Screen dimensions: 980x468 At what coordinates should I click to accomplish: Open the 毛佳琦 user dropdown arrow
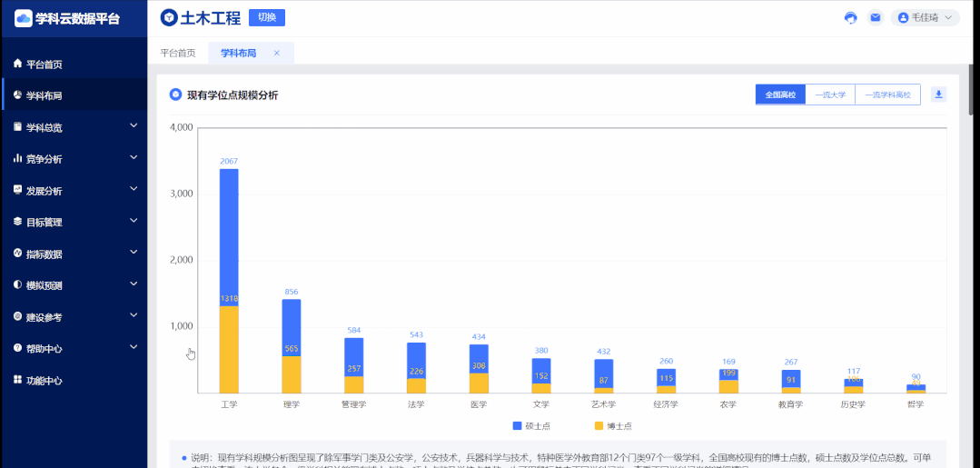point(948,17)
